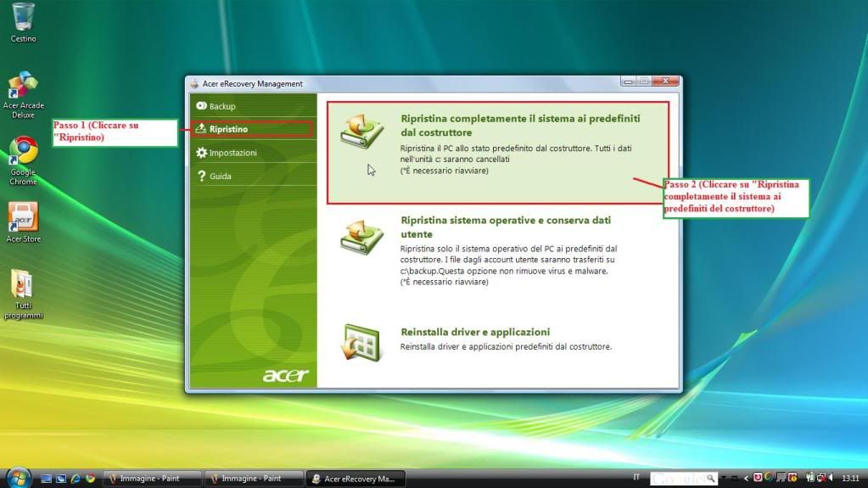Click the taskbar search magnifier icon
Screen dimensions: 868x488
tap(711, 478)
